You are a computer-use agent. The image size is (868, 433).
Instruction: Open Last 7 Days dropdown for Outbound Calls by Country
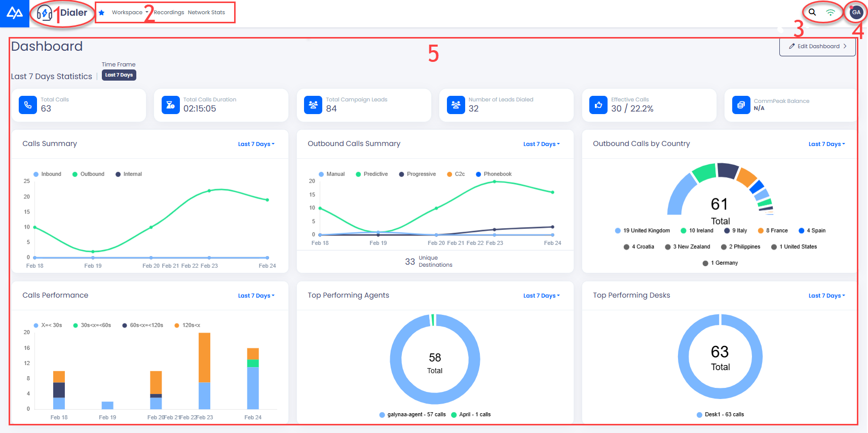(827, 144)
